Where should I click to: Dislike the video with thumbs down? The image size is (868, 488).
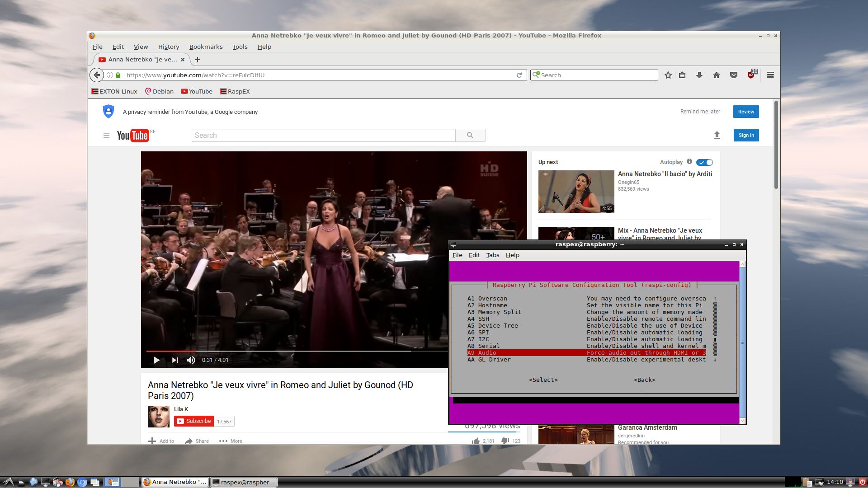coord(505,441)
